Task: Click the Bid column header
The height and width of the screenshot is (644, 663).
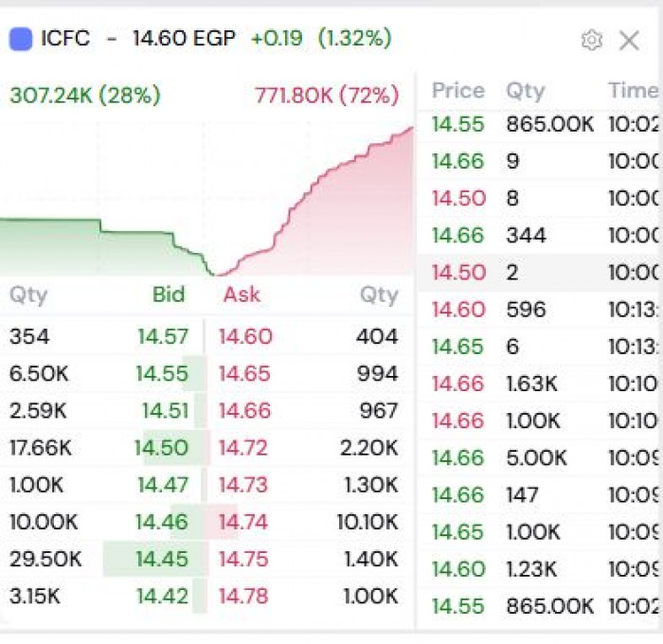Action: [169, 295]
